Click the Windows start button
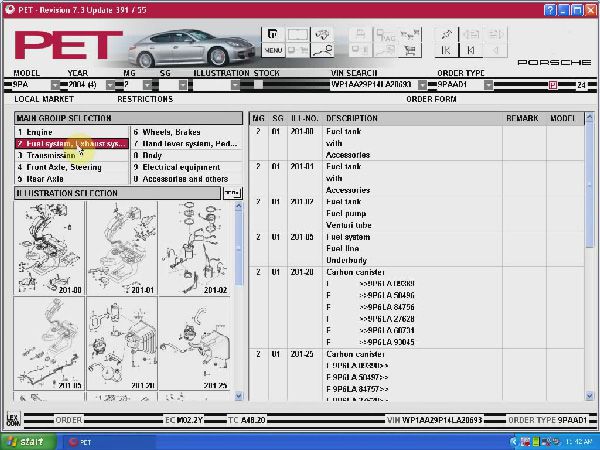The width and height of the screenshot is (600, 450). pyautogui.click(x=28, y=442)
